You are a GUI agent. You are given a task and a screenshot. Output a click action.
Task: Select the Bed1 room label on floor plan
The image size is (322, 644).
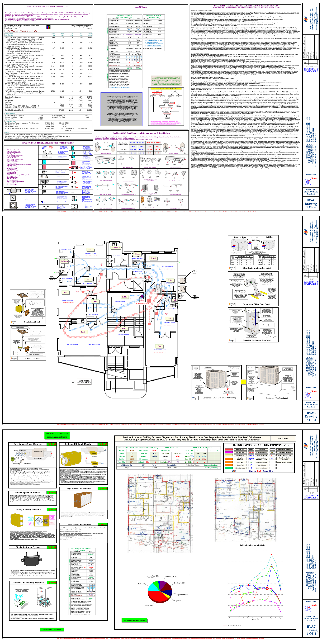(x=90, y=250)
